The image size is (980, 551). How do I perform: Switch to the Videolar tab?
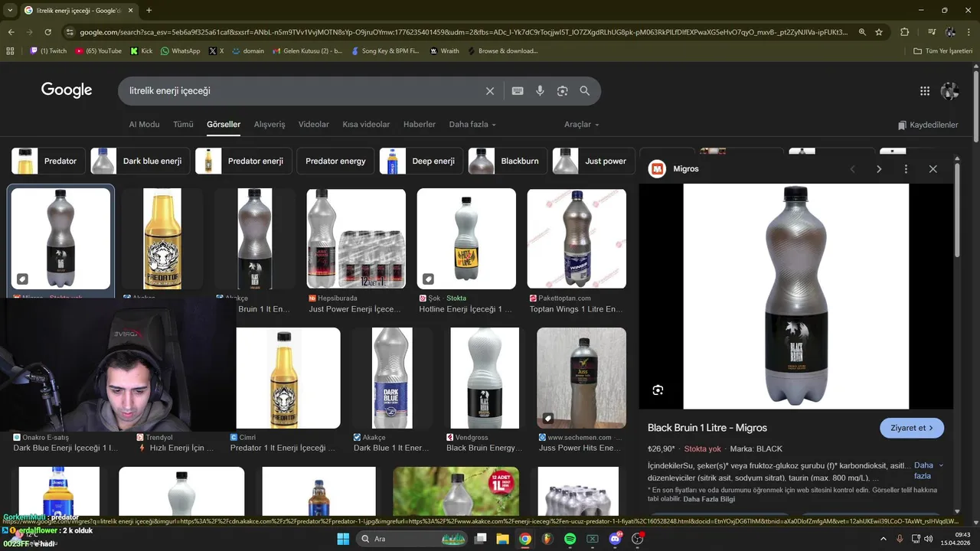[x=314, y=125]
